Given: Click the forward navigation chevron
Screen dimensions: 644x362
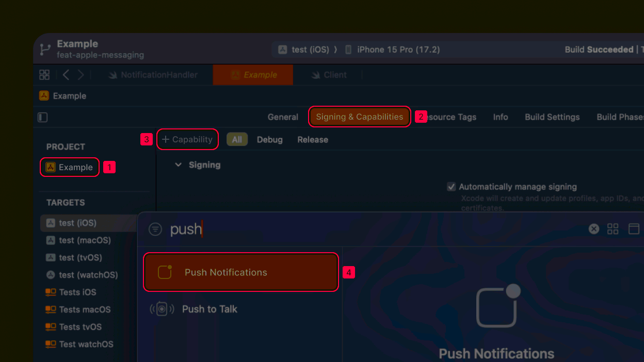Looking at the screenshot, I should 81,74.
